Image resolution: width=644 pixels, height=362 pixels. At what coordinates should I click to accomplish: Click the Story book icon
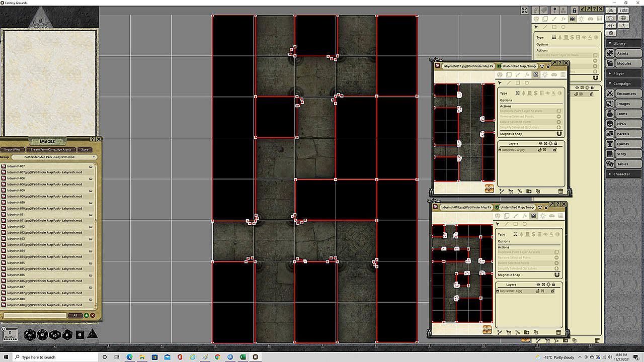point(610,154)
